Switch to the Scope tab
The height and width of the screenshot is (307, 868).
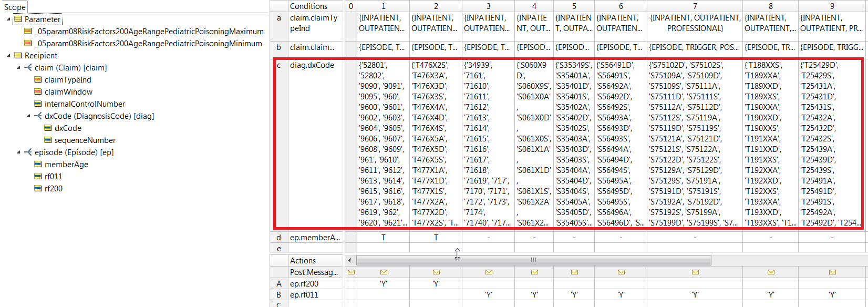[x=15, y=7]
